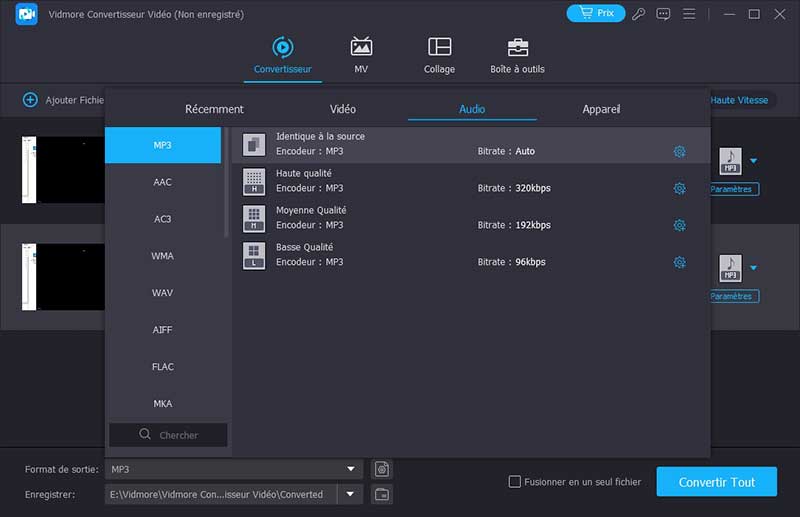Image resolution: width=800 pixels, height=517 pixels.
Task: Select the first video thumbnail
Action: click(63, 169)
